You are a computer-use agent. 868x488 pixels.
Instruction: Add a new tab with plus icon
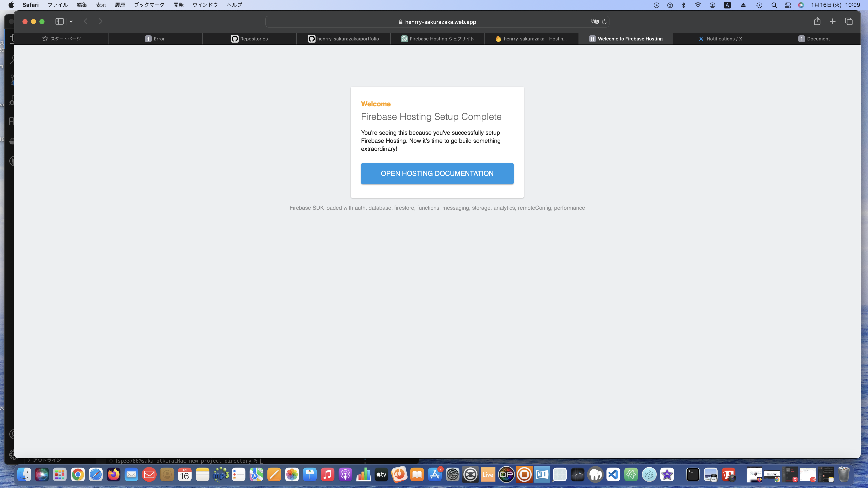pos(833,22)
